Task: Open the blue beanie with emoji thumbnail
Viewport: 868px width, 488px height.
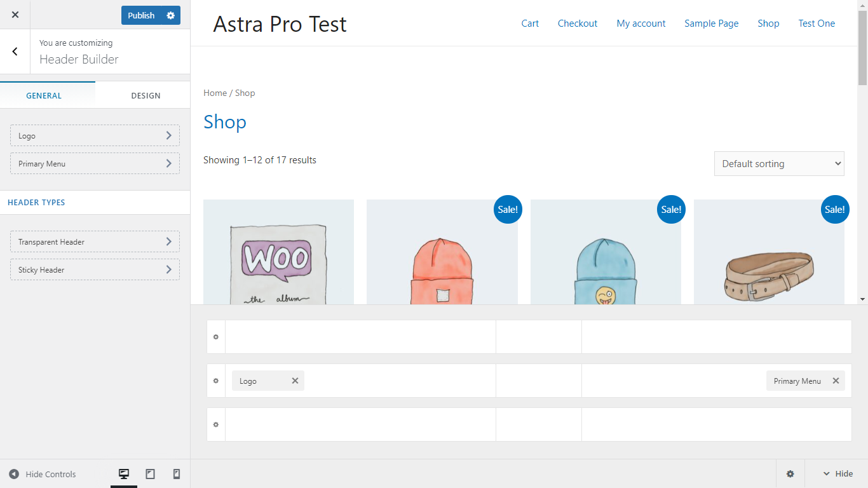Action: (606, 252)
